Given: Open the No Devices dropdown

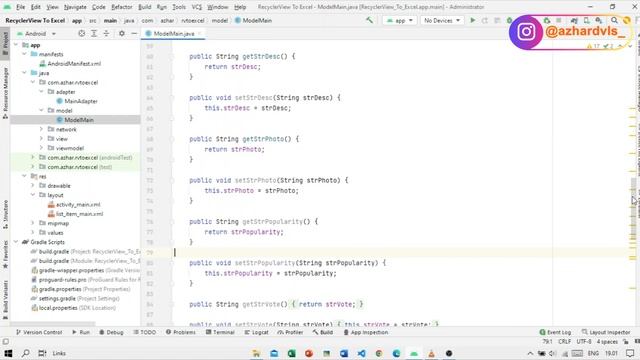Looking at the screenshot, I should 442,20.
